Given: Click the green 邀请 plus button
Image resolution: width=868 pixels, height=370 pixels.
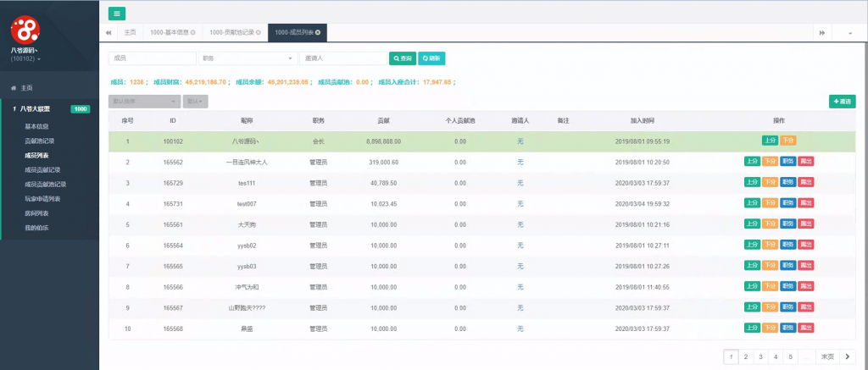Looking at the screenshot, I should point(842,102).
